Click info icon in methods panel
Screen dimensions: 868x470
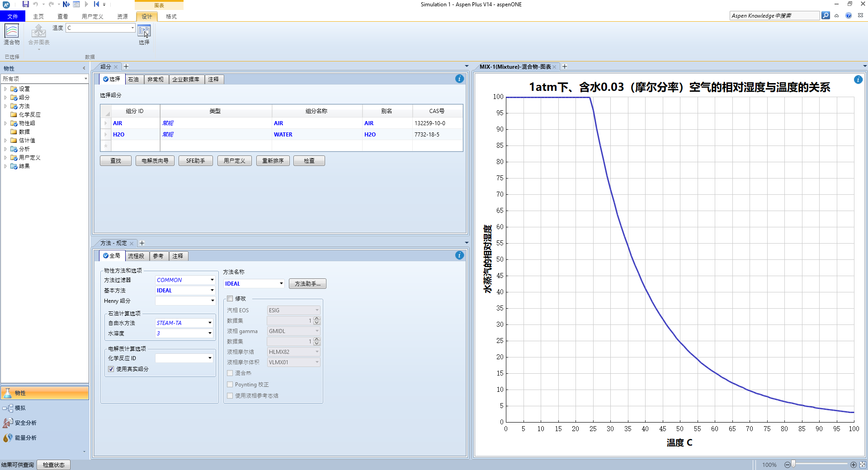point(459,255)
